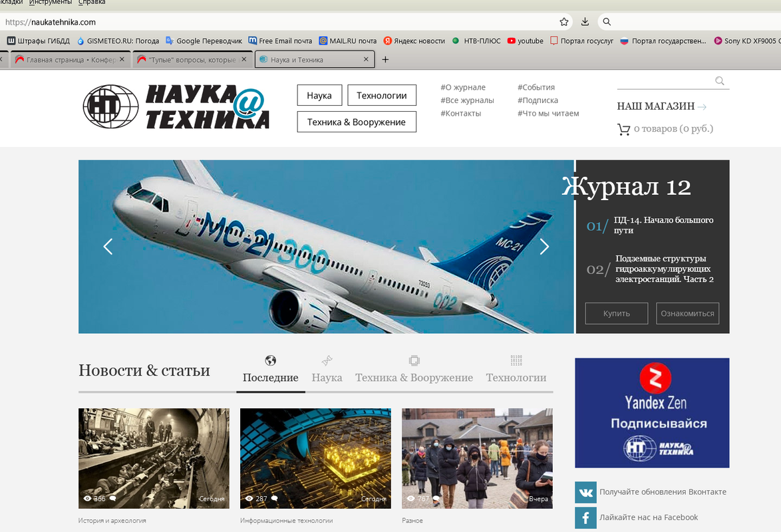Screen dimensions: 781x532
Task: Click the Информационные технологии category label
Action: [x=287, y=521]
